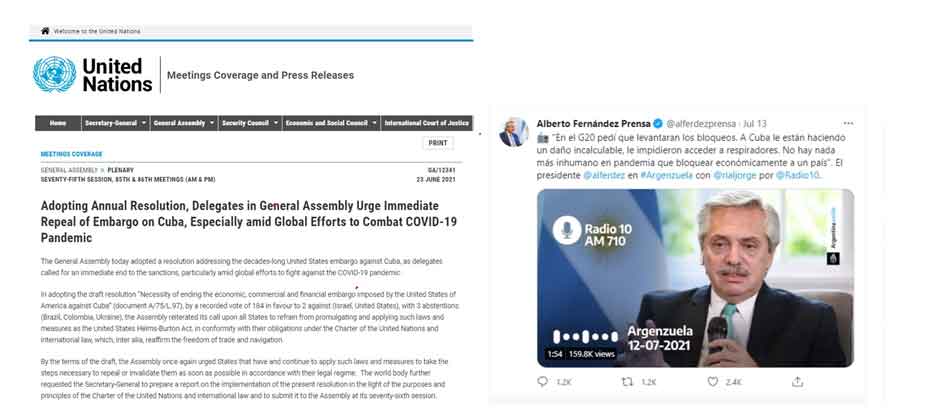This screenshot has height=415, width=931.
Task: Expand the Security Council dropdown arrow
Action: click(x=276, y=123)
